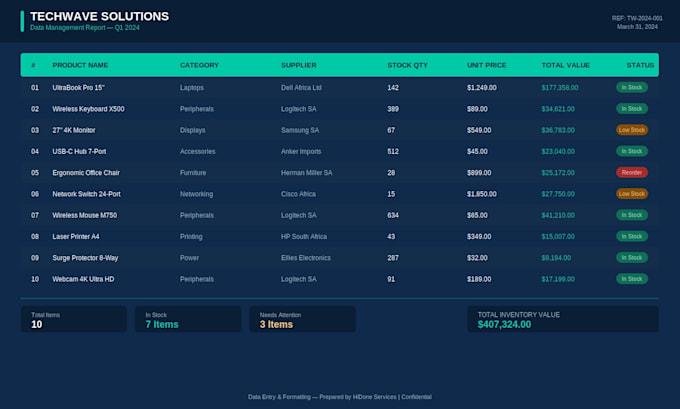
Task: Click the footer Prepared by HiDone Services text
Action: (358, 397)
